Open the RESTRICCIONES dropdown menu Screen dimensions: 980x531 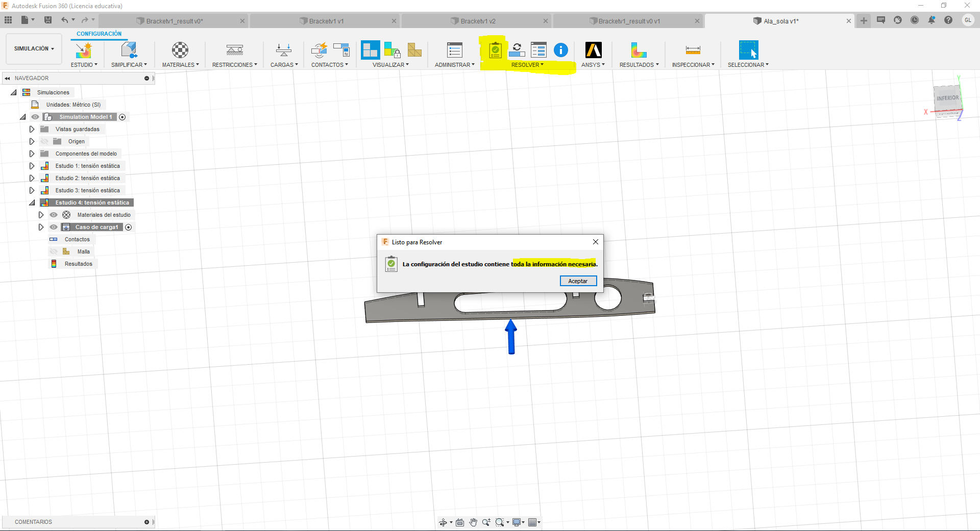[x=234, y=65]
